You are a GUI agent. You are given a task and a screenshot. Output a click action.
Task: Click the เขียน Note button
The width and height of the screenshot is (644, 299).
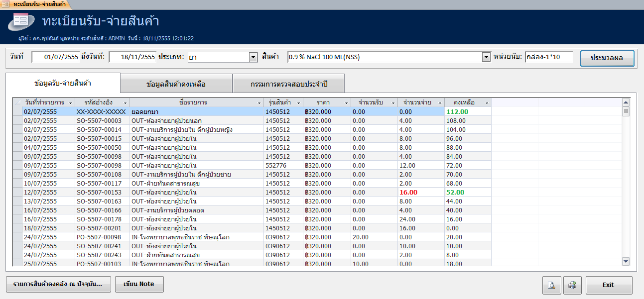(139, 284)
